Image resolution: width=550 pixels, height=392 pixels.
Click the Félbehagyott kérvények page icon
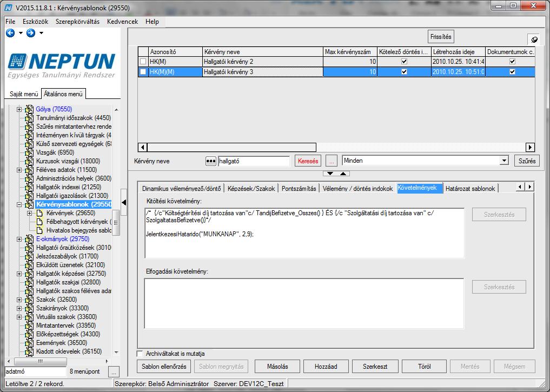coord(39,222)
